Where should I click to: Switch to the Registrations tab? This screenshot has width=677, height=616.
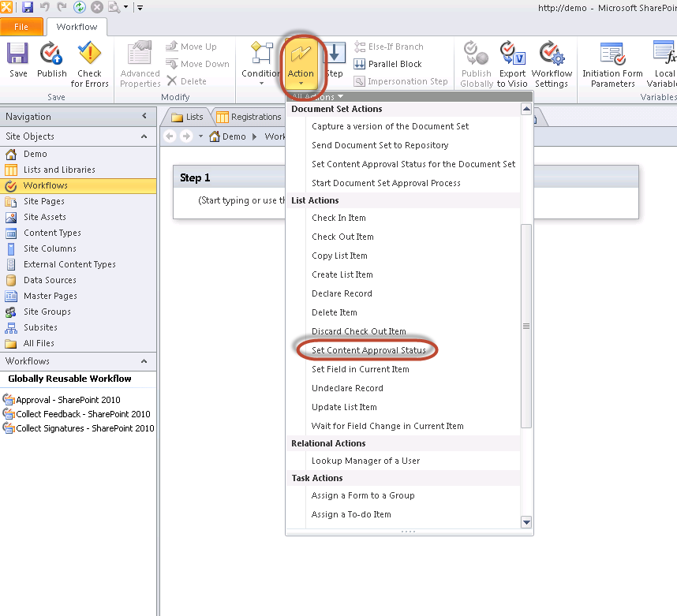(254, 115)
